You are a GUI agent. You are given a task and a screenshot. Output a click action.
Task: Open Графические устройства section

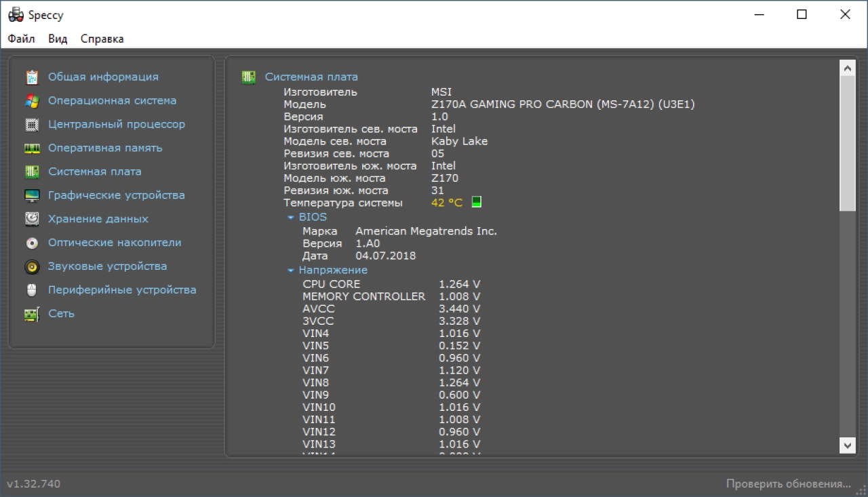pyautogui.click(x=117, y=195)
